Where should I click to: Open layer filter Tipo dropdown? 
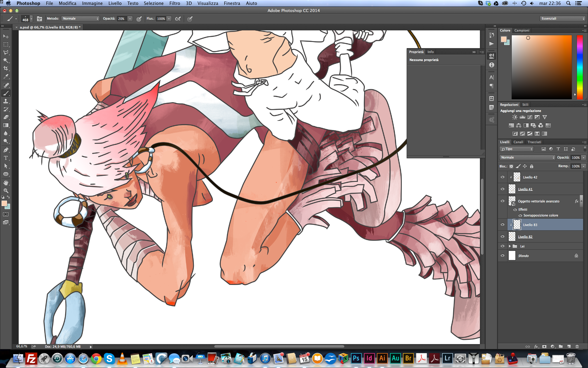pos(516,149)
